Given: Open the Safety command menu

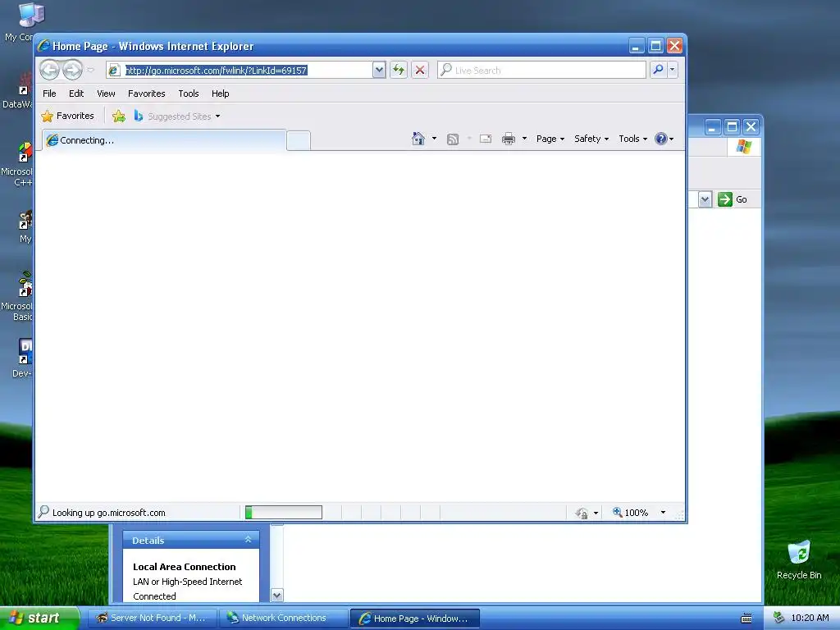Looking at the screenshot, I should pos(591,139).
